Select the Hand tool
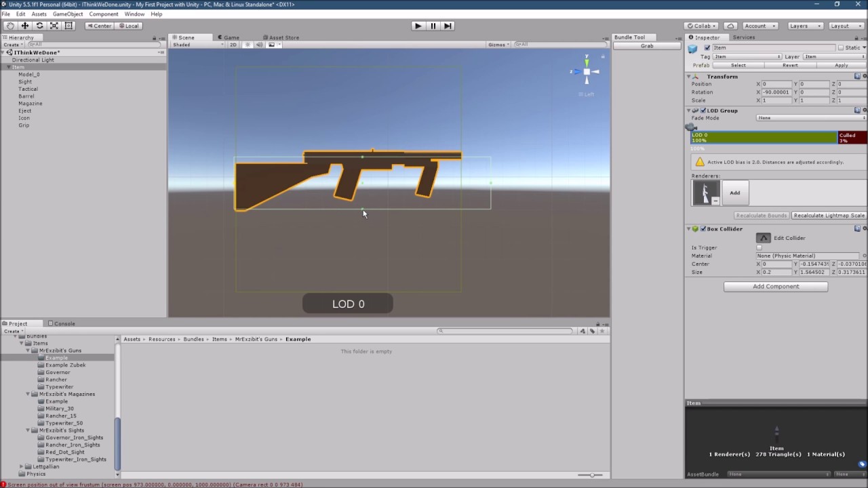Image resolution: width=868 pixels, height=488 pixels. tap(10, 26)
